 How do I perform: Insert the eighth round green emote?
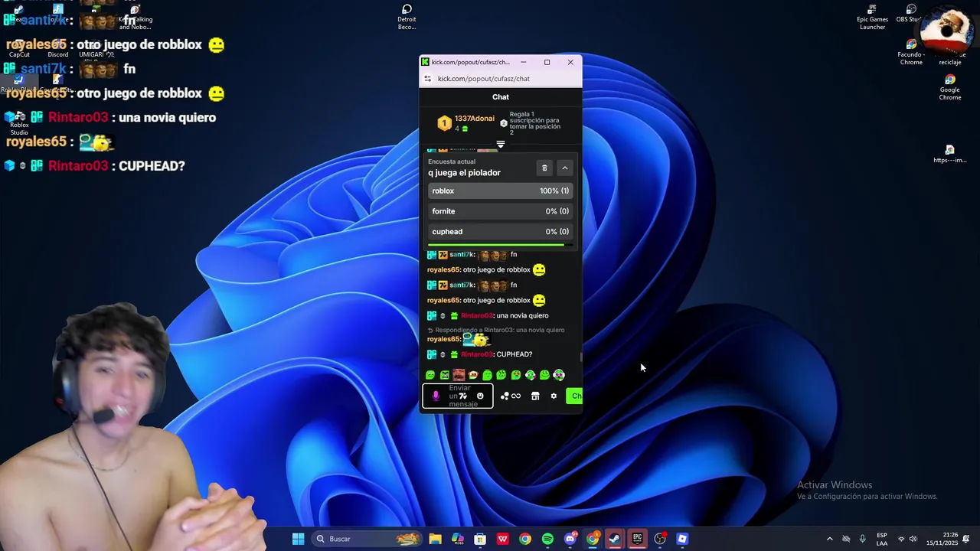click(530, 375)
